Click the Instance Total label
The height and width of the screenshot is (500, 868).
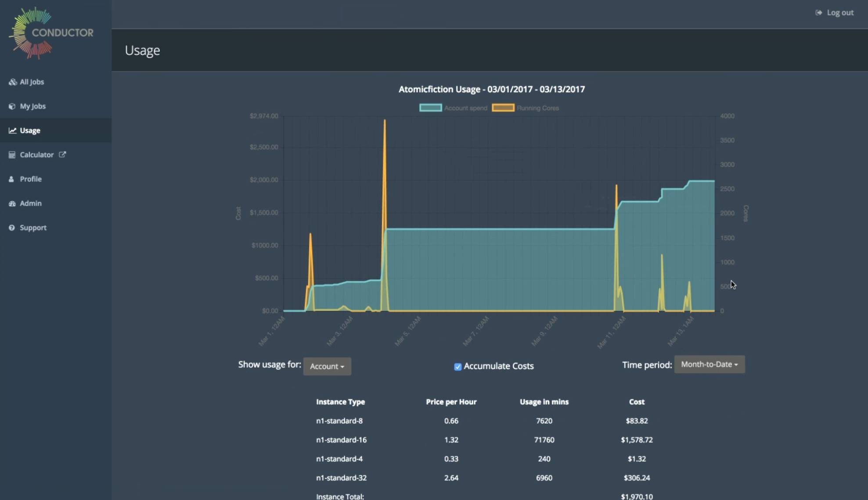[340, 496]
